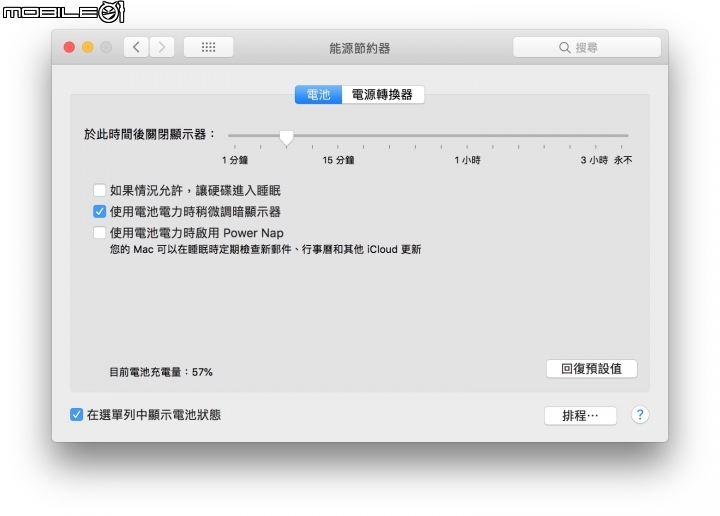Open the 排程… schedule button
The width and height of the screenshot is (720, 516).
(580, 416)
